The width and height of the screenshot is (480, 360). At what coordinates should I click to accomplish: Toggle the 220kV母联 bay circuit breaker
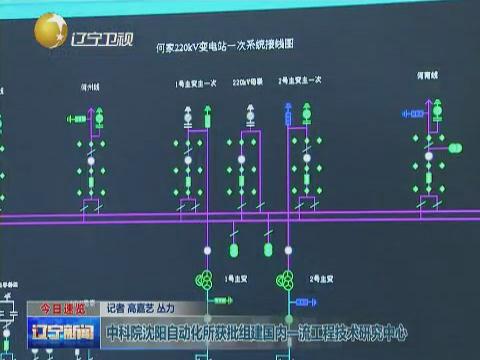click(x=242, y=160)
